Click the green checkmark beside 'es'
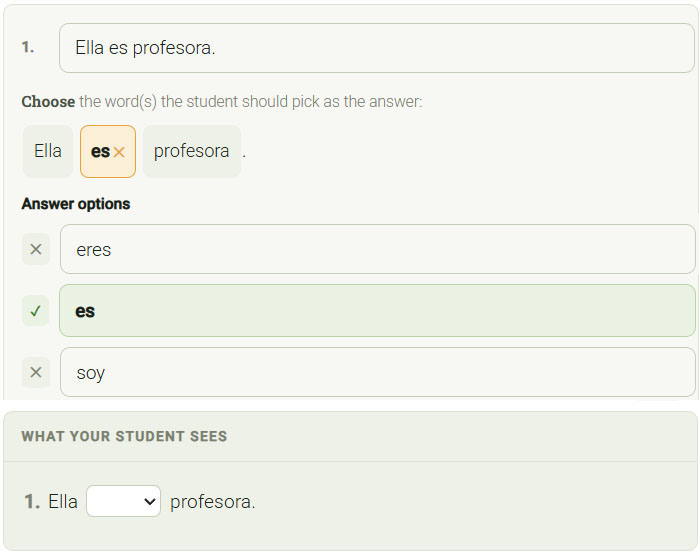Image resolution: width=700 pixels, height=555 pixels. 36,311
